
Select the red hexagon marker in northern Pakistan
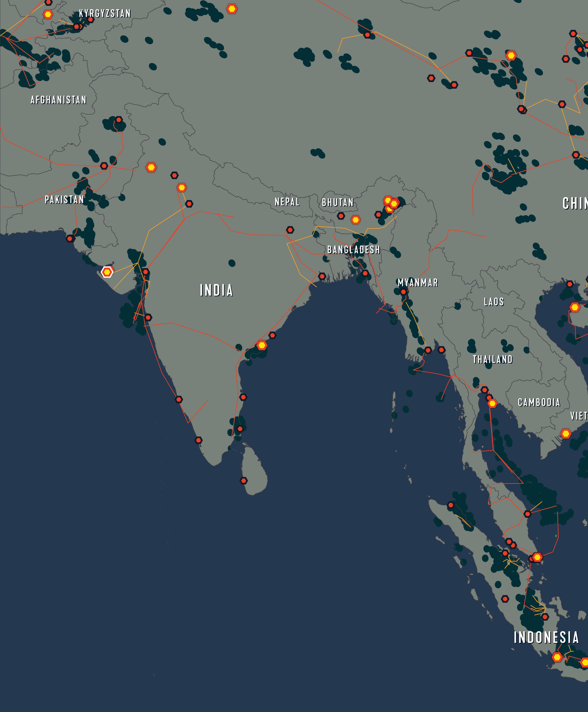[118, 120]
